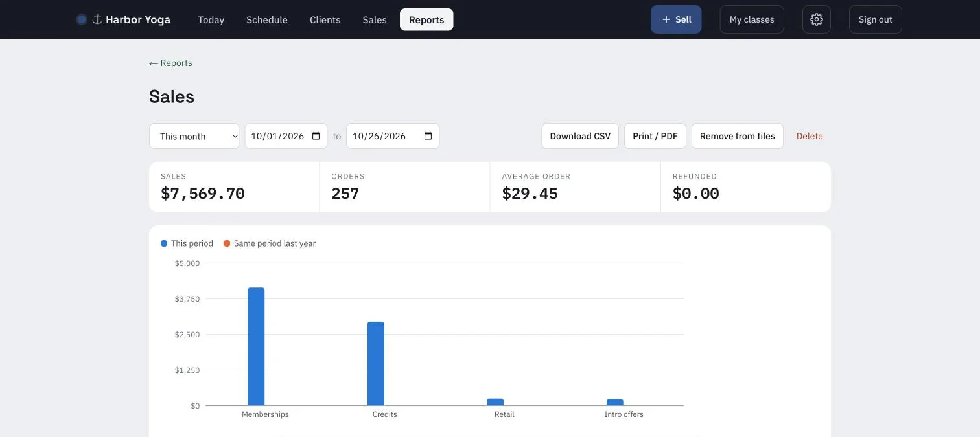
Task: Click the $7,569.70 sales total
Action: click(203, 194)
